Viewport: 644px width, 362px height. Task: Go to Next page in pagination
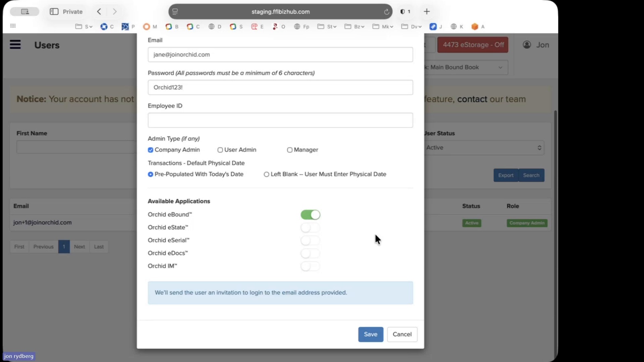tap(79, 247)
